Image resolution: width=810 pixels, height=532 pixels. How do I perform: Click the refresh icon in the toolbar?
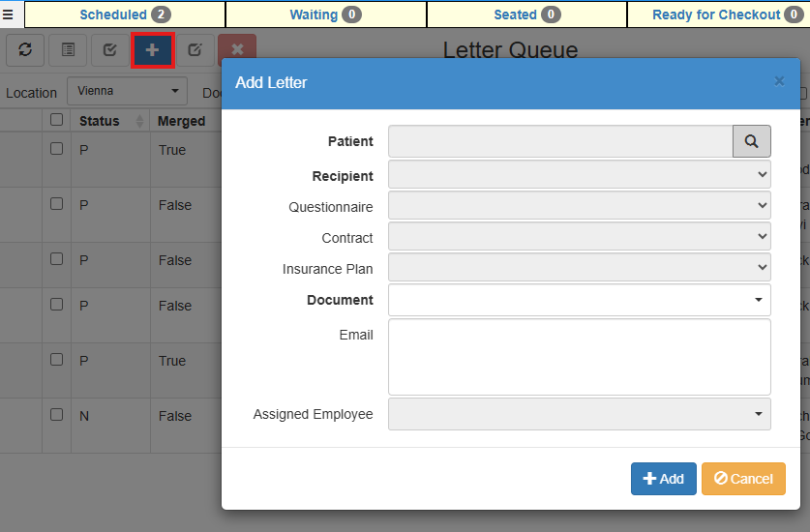pos(25,50)
